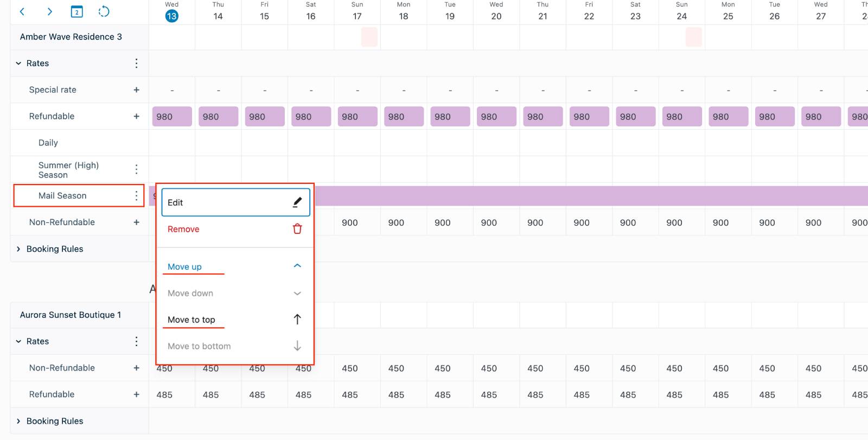This screenshot has height=440, width=868.
Task: Click the up chevron beside Move up
Action: 297,266
